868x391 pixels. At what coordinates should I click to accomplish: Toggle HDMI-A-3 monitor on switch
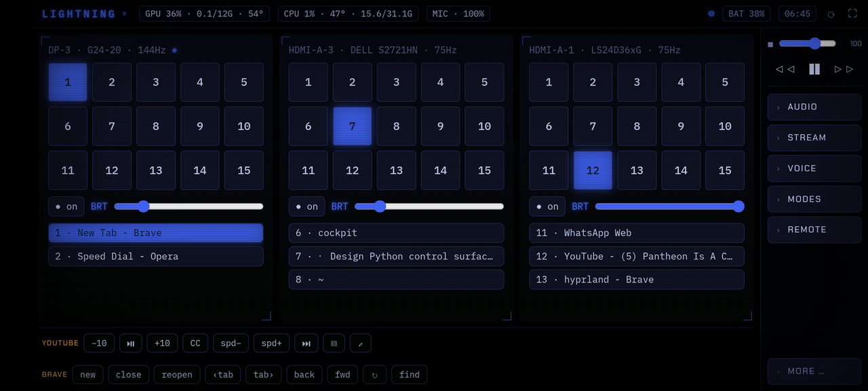pyautogui.click(x=307, y=206)
